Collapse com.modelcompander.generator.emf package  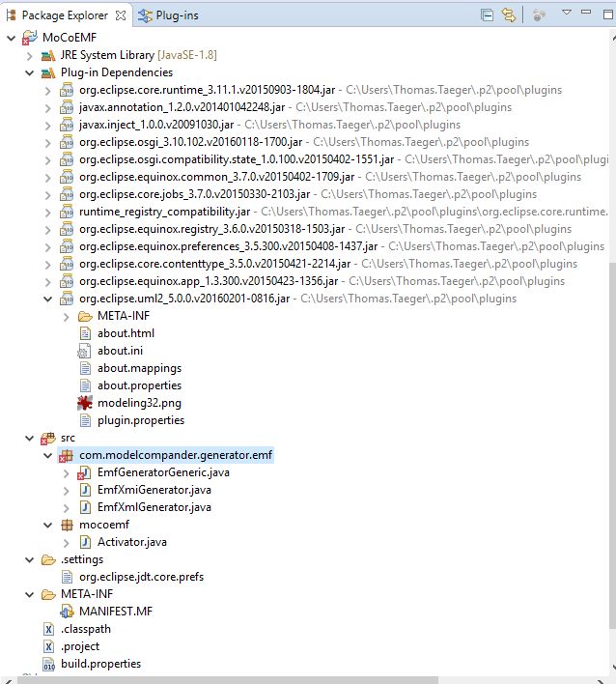48,456
